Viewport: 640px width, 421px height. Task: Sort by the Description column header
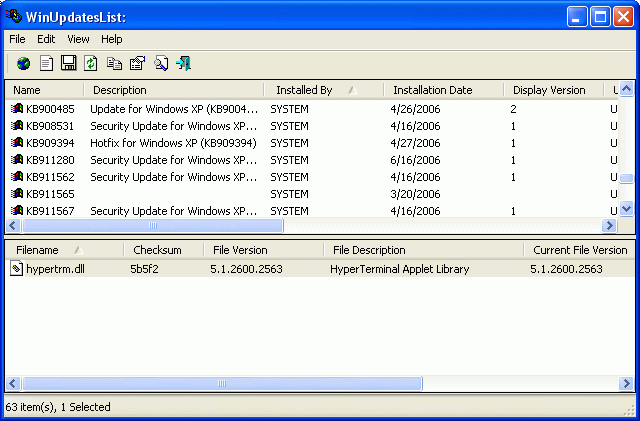(174, 90)
